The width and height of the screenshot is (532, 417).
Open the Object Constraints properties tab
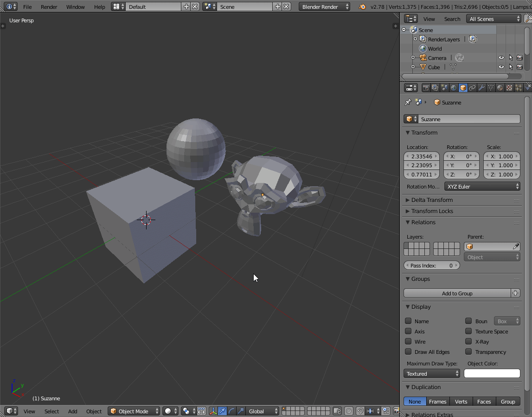click(x=472, y=88)
